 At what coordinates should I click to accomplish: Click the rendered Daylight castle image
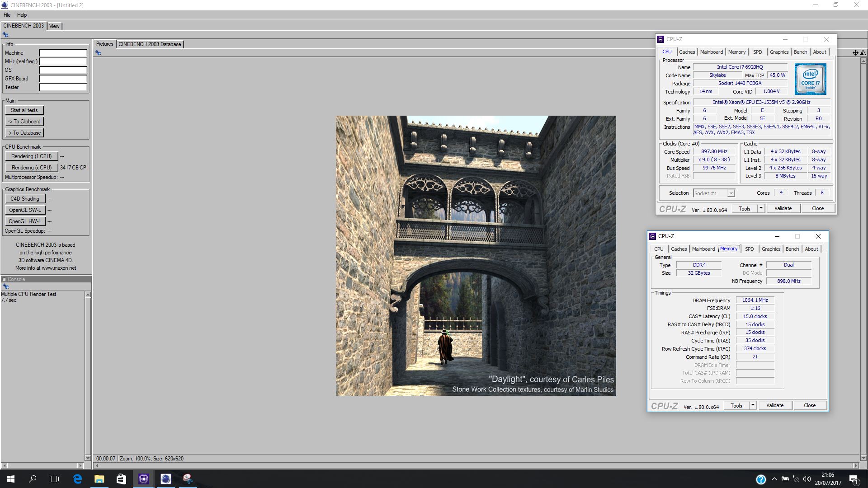tap(476, 256)
